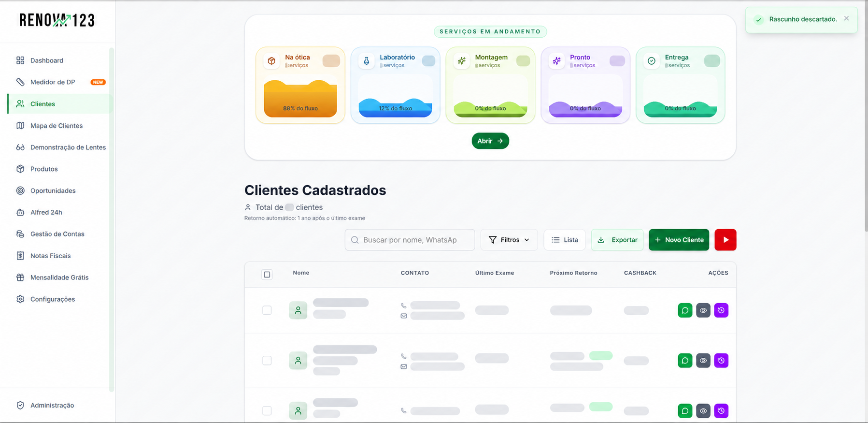Click the Abrir button

coord(490,141)
